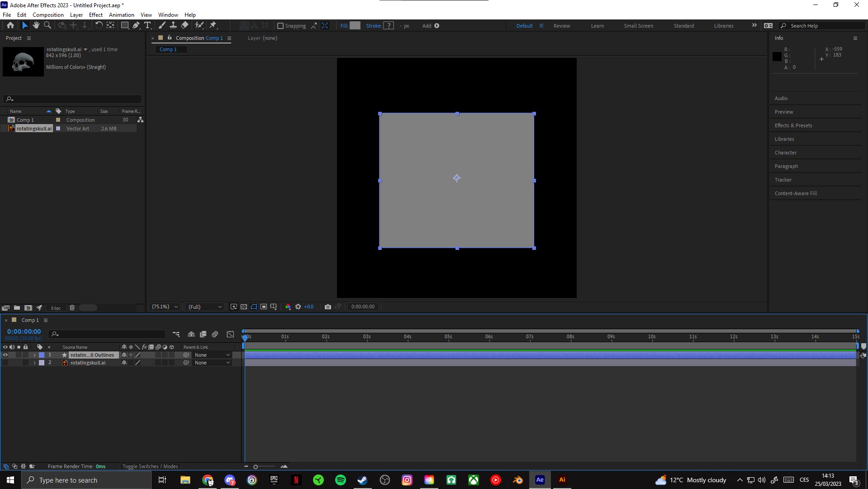The height and width of the screenshot is (489, 868).
Task: Open the Composition menu
Action: pos(48,14)
